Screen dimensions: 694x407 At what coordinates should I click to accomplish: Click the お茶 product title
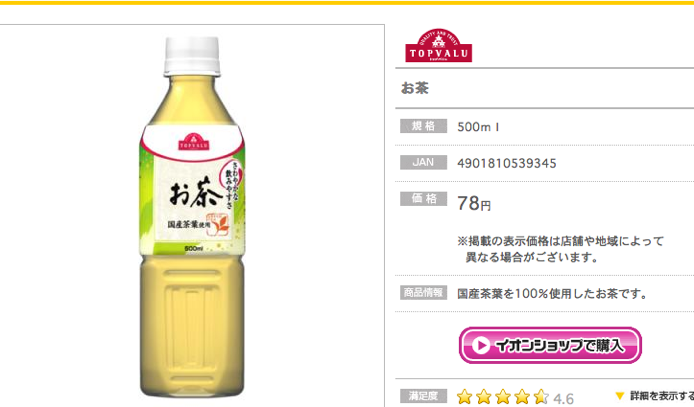point(415,88)
